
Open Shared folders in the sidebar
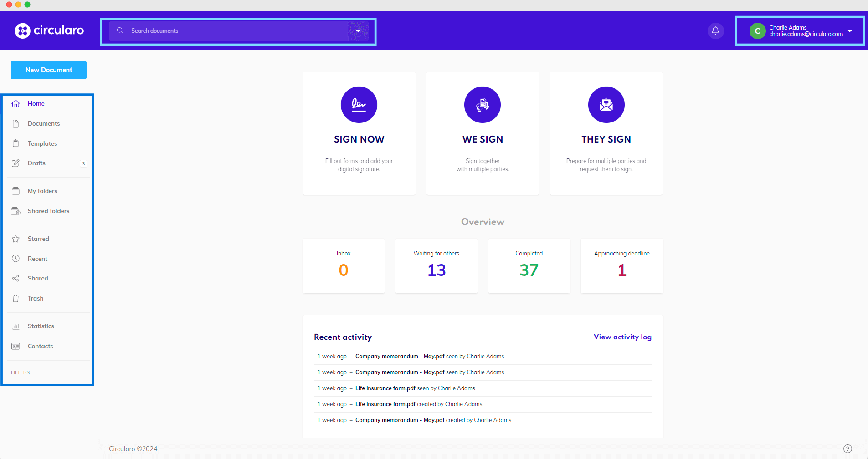[48, 211]
